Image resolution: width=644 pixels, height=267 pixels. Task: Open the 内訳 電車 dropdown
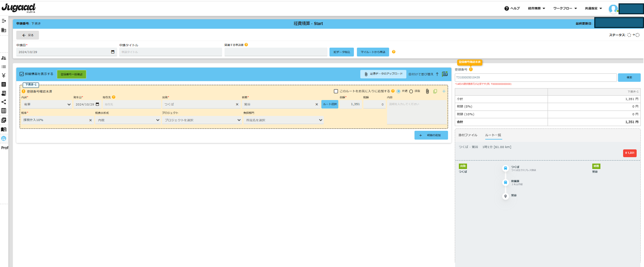(47, 104)
